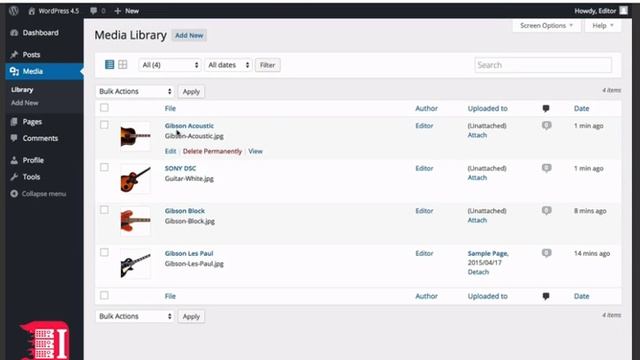Open the Gibson Block title link
This screenshot has width=640, height=360.
[184, 211]
